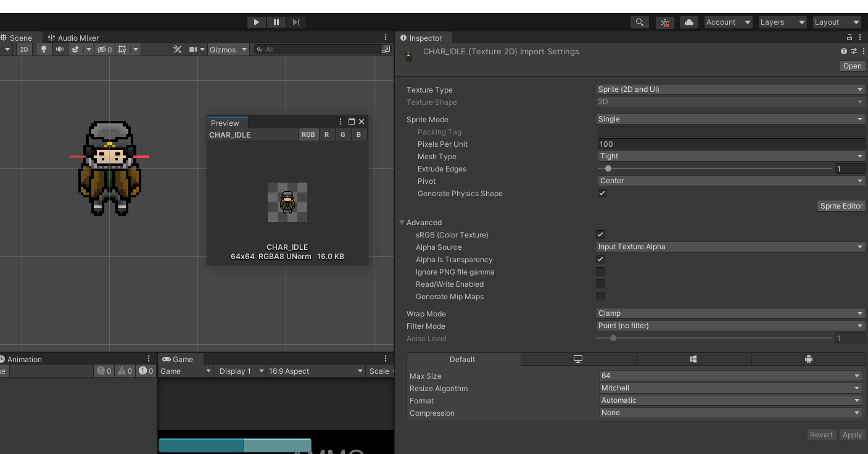The image size is (868, 454).
Task: Toggle the console error count icon
Action: [146, 371]
